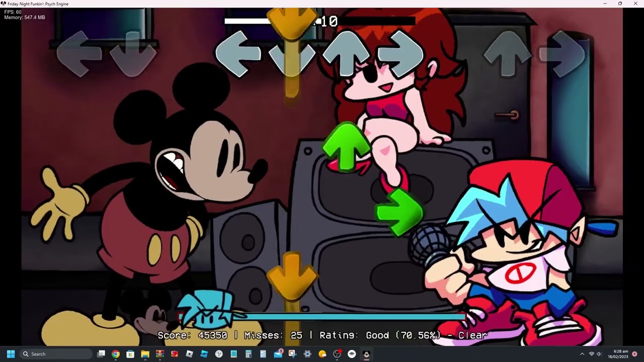Launch Google Chrome from the taskbar

click(116, 354)
